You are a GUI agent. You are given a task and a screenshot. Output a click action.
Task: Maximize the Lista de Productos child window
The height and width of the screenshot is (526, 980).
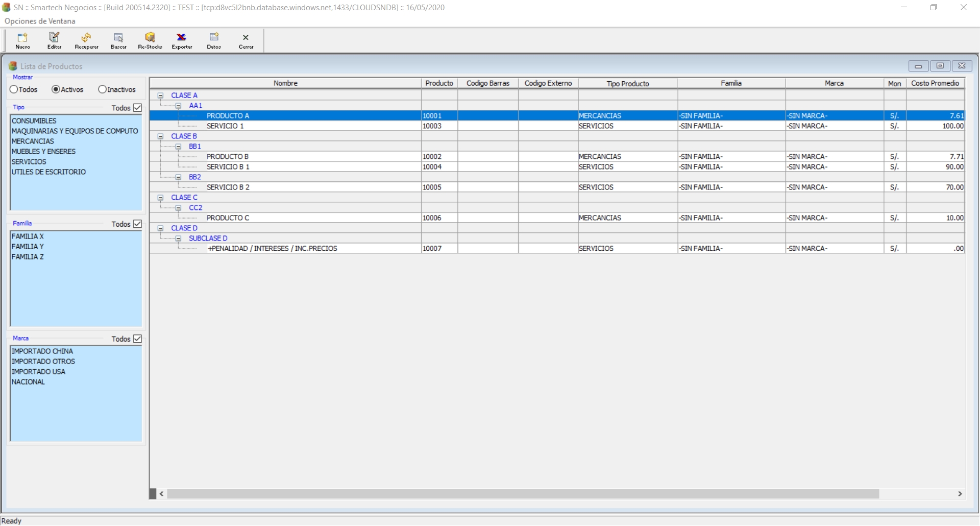(940, 66)
